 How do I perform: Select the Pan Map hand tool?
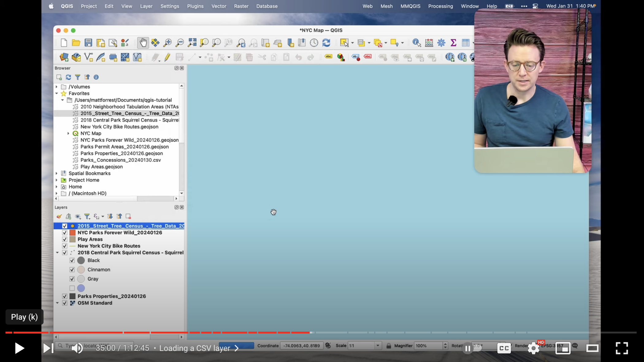click(143, 43)
